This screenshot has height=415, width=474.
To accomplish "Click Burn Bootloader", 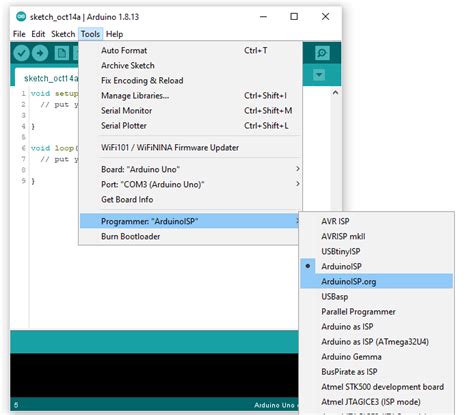I will click(189, 236).
